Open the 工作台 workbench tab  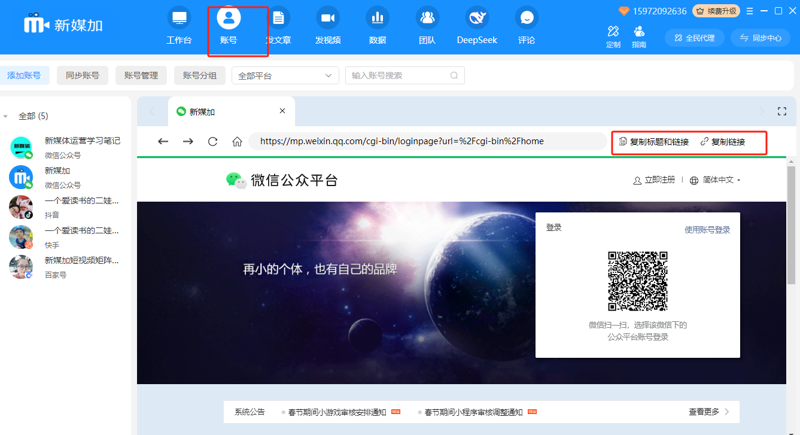[179, 27]
